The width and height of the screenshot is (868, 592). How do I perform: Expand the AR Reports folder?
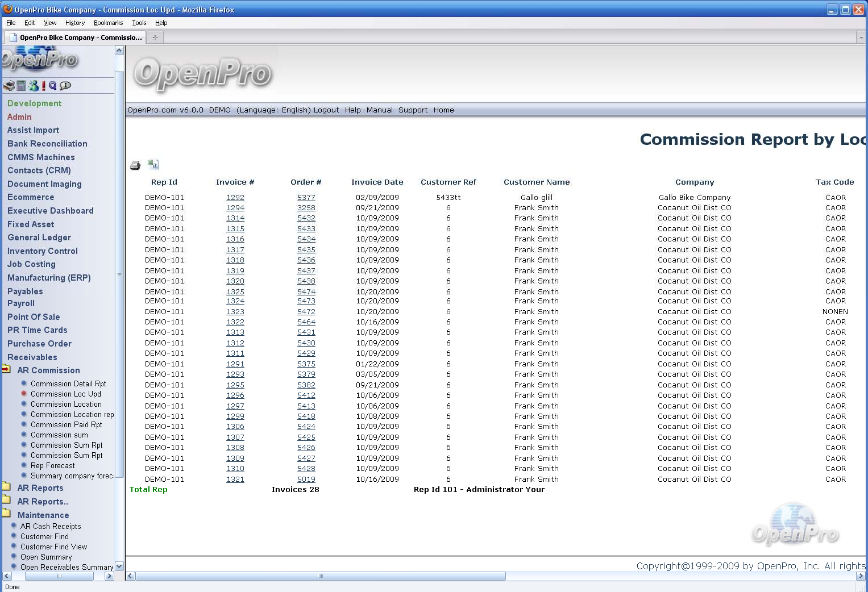click(6, 487)
